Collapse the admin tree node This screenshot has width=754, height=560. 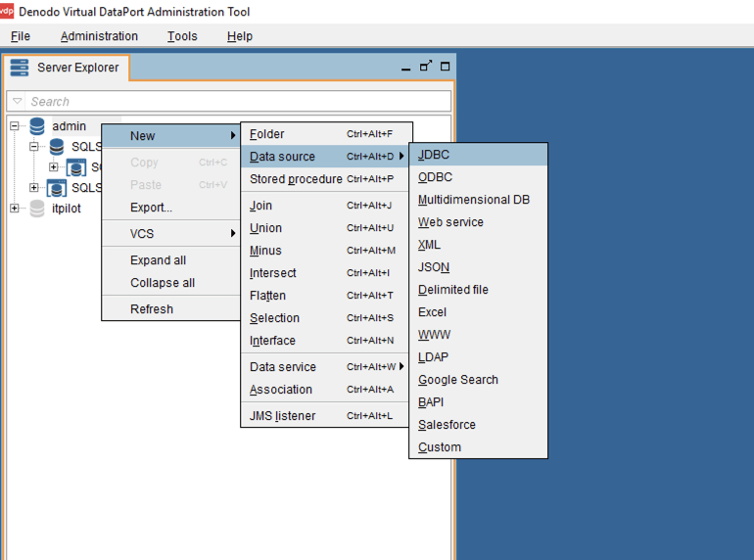tap(15, 126)
